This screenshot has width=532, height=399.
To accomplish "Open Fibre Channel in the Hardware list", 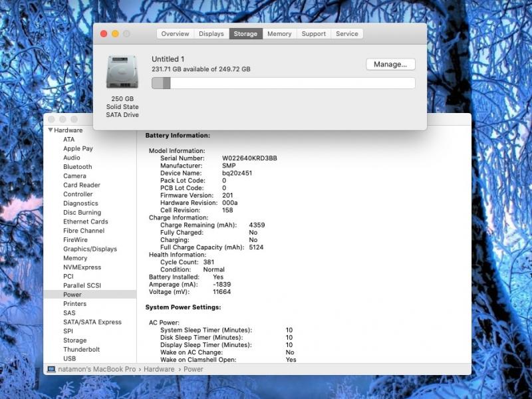I will click(x=84, y=231).
